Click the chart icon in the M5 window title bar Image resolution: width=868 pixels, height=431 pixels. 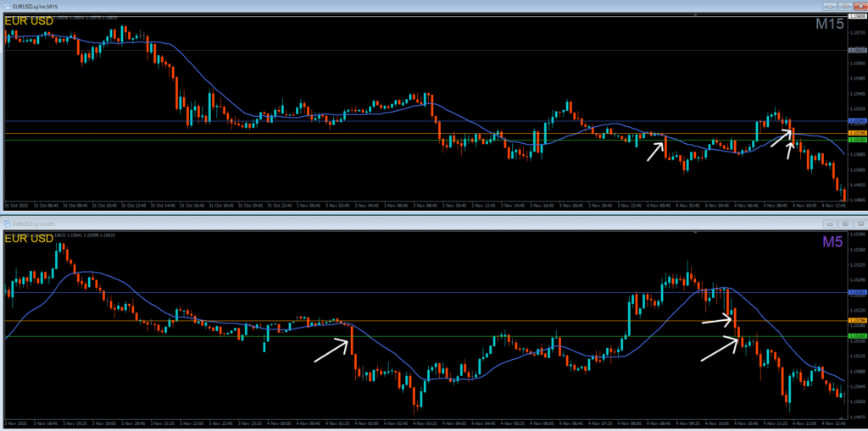(x=7, y=223)
